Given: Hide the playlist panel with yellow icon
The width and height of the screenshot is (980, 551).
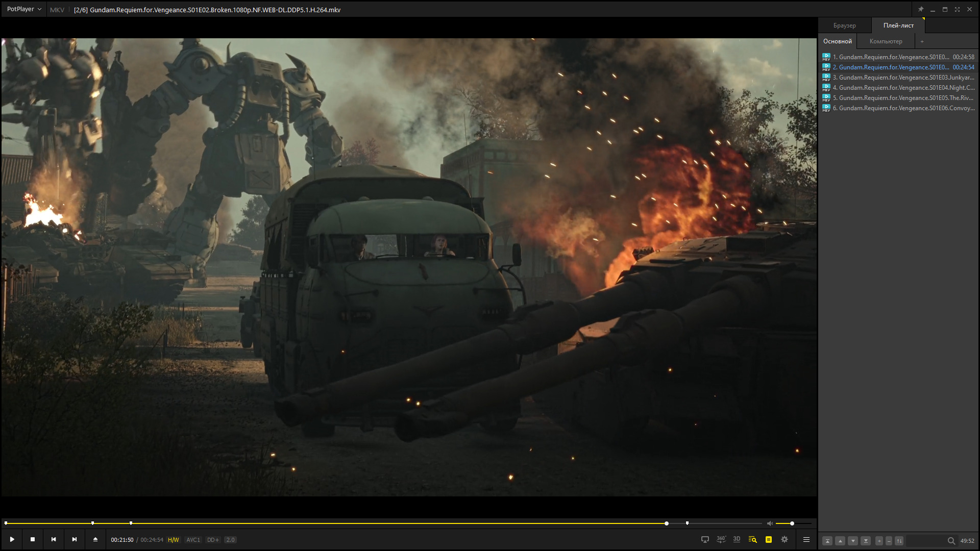Looking at the screenshot, I should tap(768, 539).
